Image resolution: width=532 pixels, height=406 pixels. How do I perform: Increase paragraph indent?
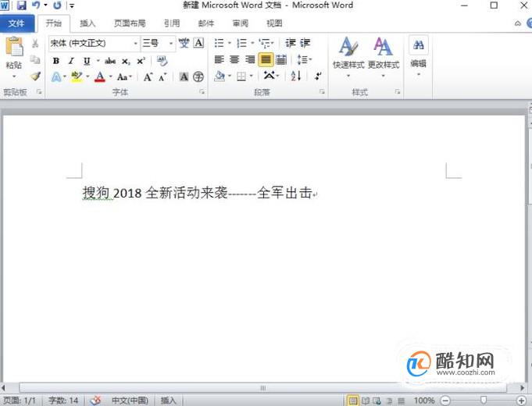[x=305, y=43]
